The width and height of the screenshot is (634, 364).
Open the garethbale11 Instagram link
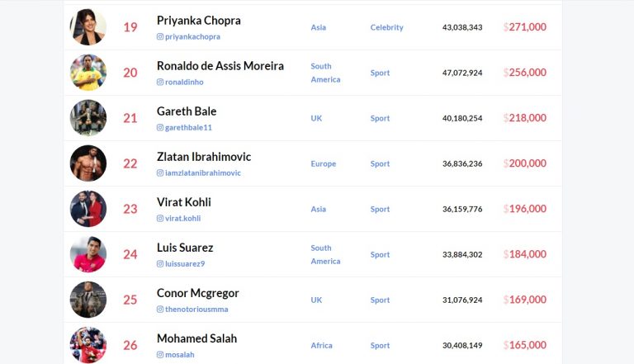tap(188, 127)
